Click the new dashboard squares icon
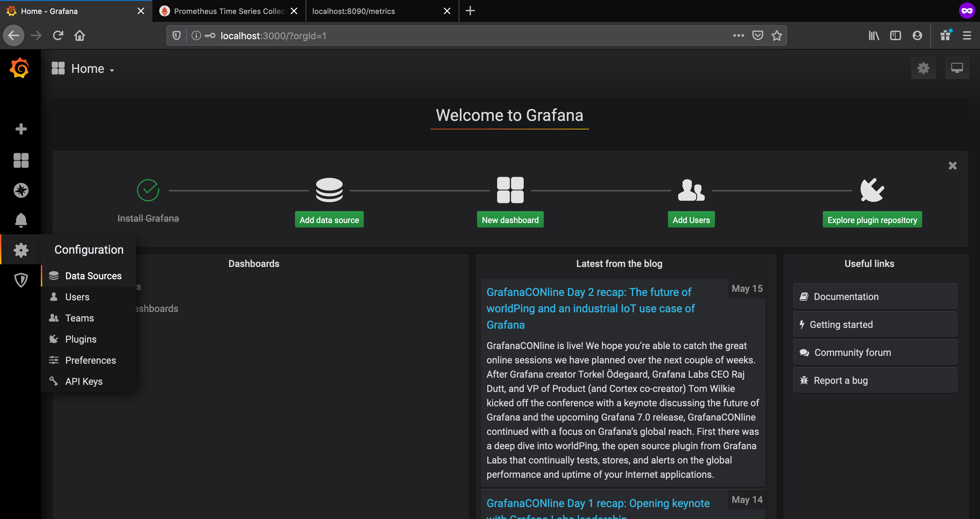 (x=510, y=190)
